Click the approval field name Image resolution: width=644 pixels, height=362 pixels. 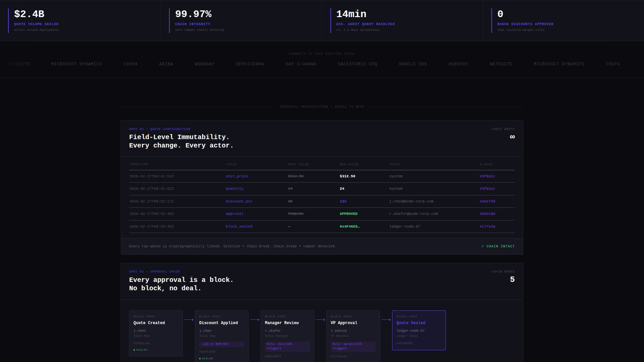coord(234,214)
